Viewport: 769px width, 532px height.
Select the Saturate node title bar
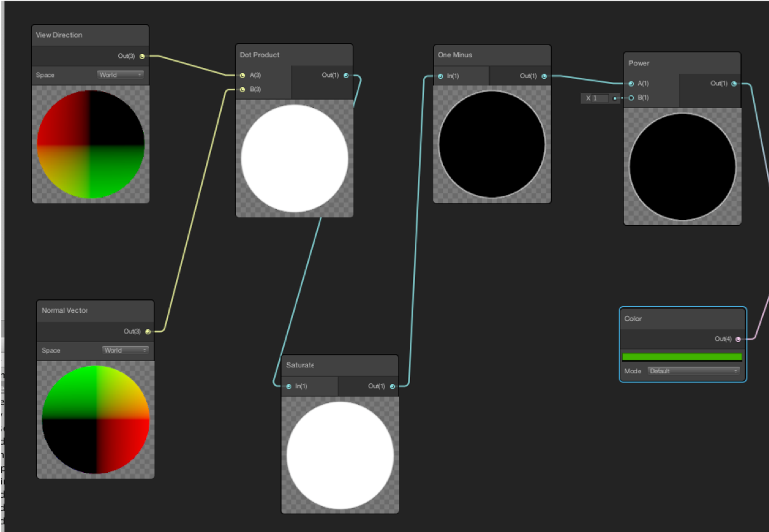click(340, 365)
